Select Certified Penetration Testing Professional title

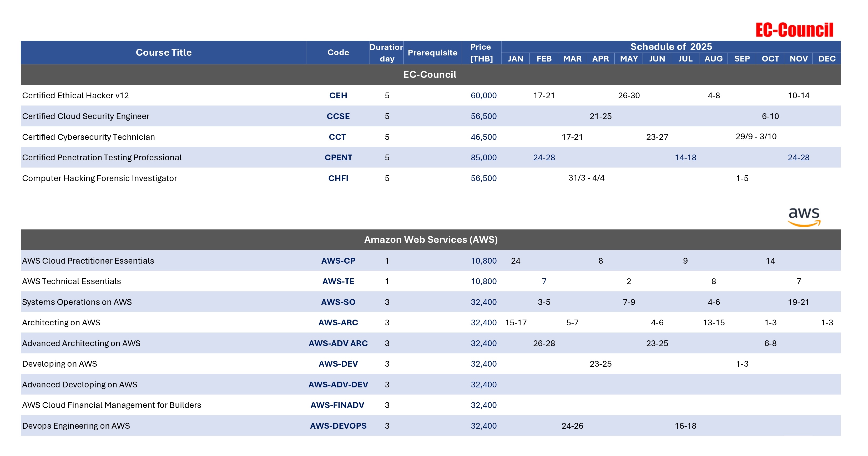[102, 158]
